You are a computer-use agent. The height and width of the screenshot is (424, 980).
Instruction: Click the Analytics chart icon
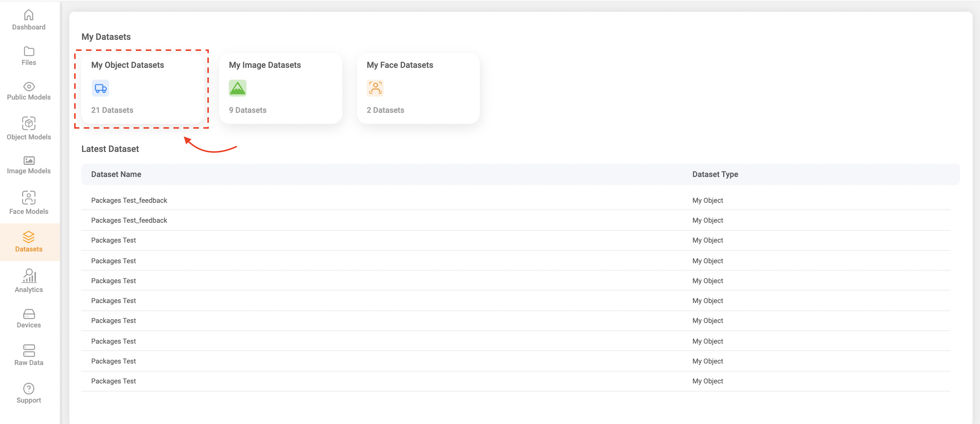point(28,276)
